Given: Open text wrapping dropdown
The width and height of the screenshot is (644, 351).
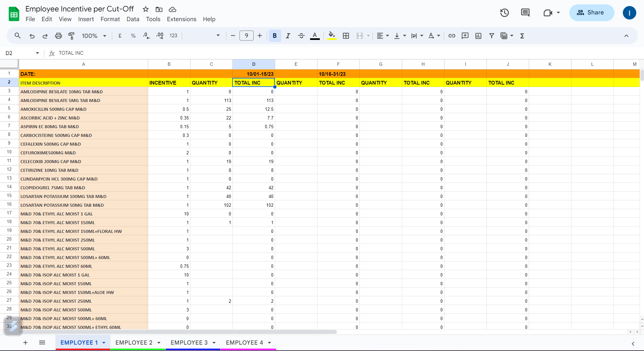Looking at the screenshot, I should [417, 36].
